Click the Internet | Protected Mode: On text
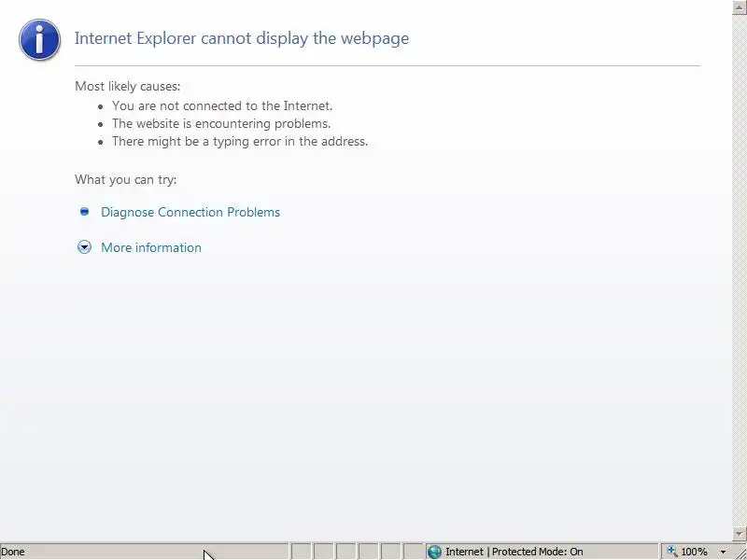The image size is (747, 560). pos(514,552)
